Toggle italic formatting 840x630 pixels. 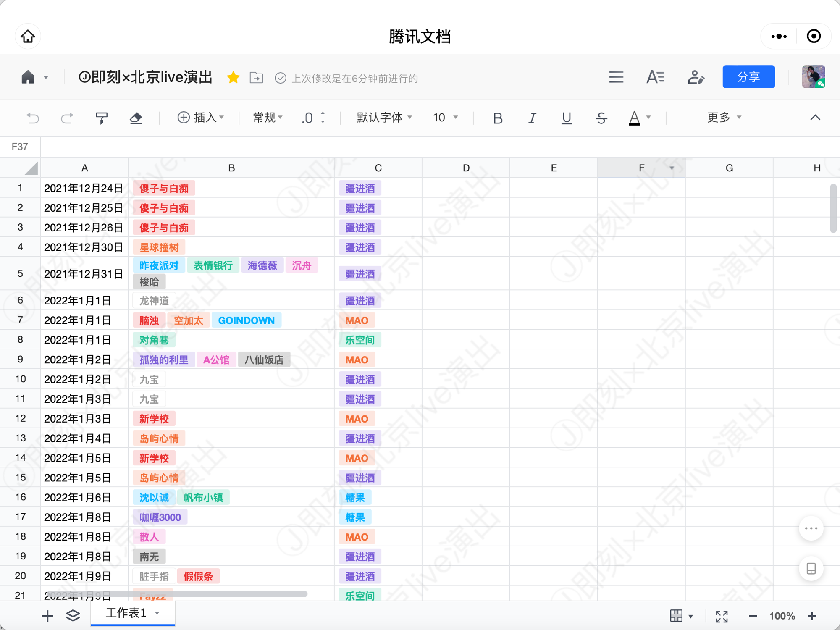(532, 118)
